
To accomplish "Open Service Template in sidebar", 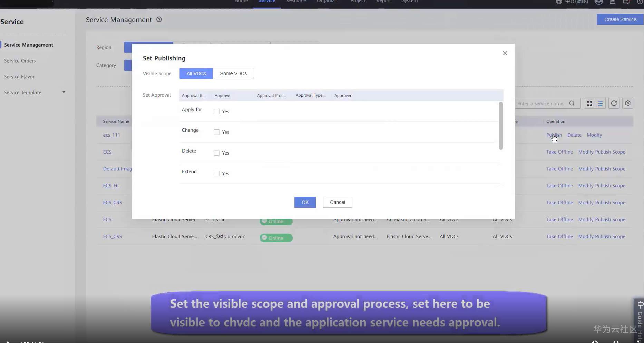I will (x=23, y=92).
